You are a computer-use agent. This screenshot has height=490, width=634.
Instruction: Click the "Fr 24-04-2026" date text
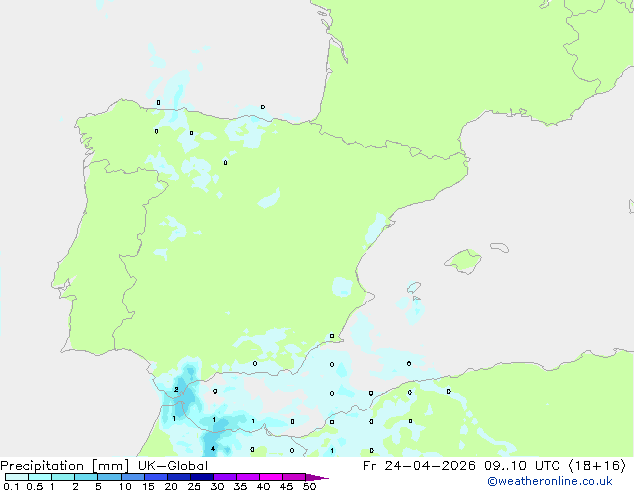tap(419, 466)
